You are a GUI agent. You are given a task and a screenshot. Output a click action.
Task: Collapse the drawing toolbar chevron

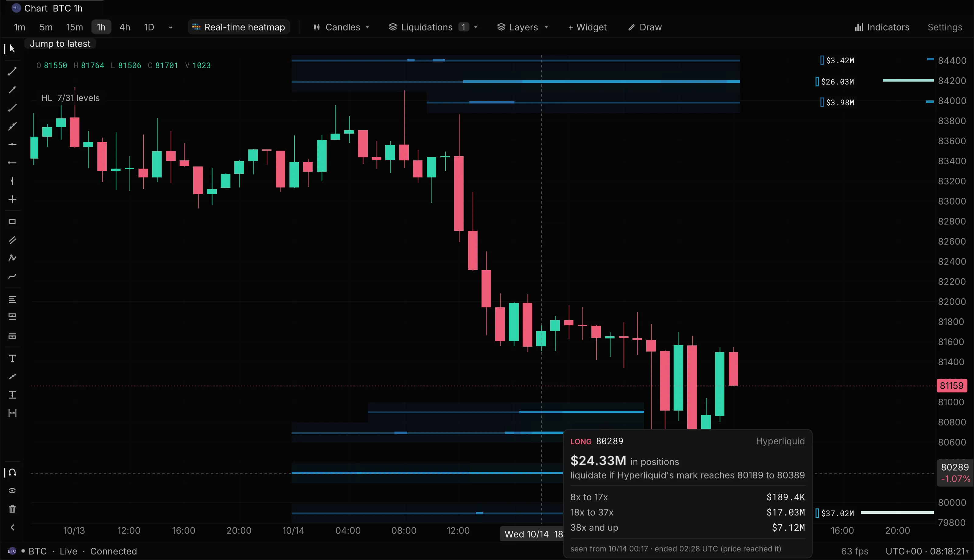(x=12, y=527)
